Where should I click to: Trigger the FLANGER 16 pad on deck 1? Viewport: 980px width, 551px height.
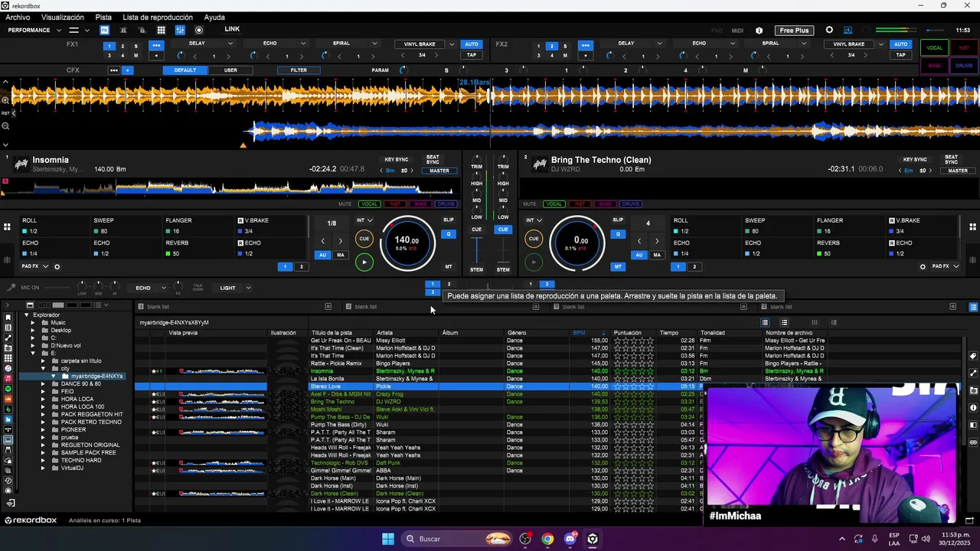click(x=197, y=226)
